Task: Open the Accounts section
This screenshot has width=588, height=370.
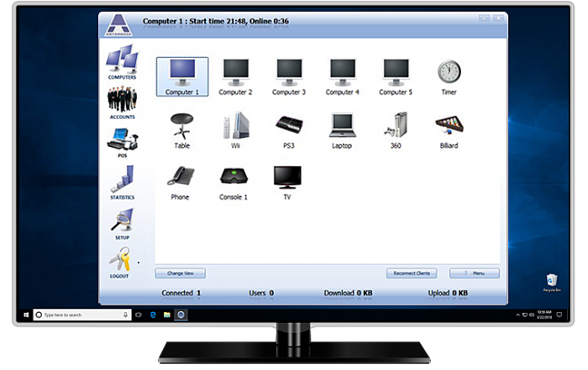Action: pyautogui.click(x=123, y=102)
